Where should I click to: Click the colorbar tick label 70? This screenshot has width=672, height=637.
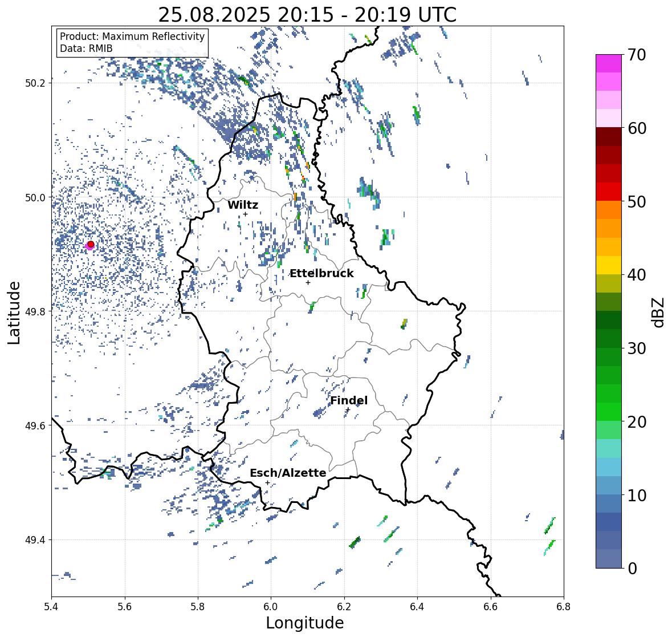pos(637,55)
